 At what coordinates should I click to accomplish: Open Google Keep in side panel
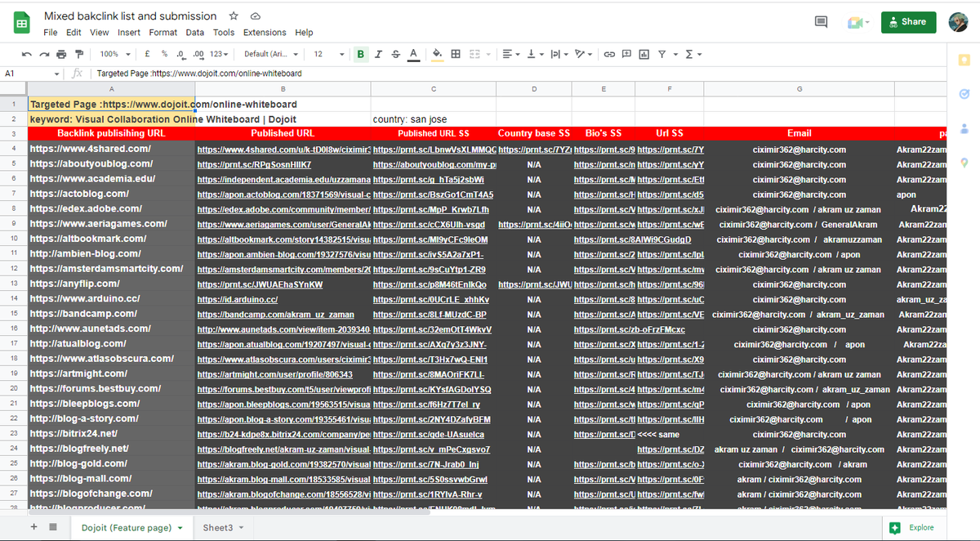pos(964,60)
